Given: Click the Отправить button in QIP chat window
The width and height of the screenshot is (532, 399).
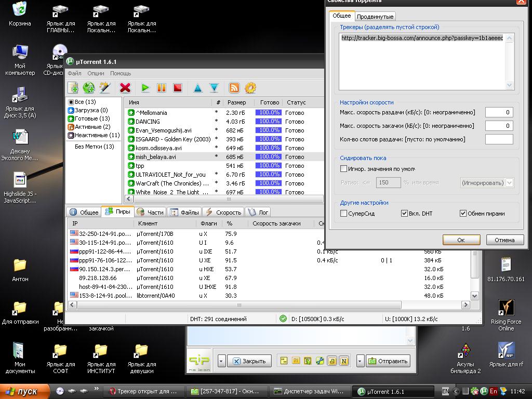Looking at the screenshot, I should [x=388, y=361].
